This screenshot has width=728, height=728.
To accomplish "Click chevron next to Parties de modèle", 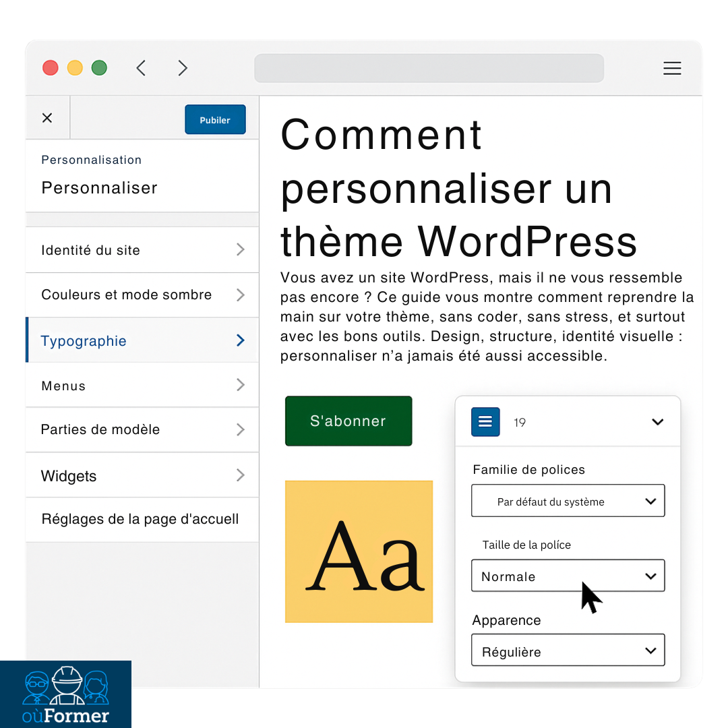I will [x=240, y=429].
